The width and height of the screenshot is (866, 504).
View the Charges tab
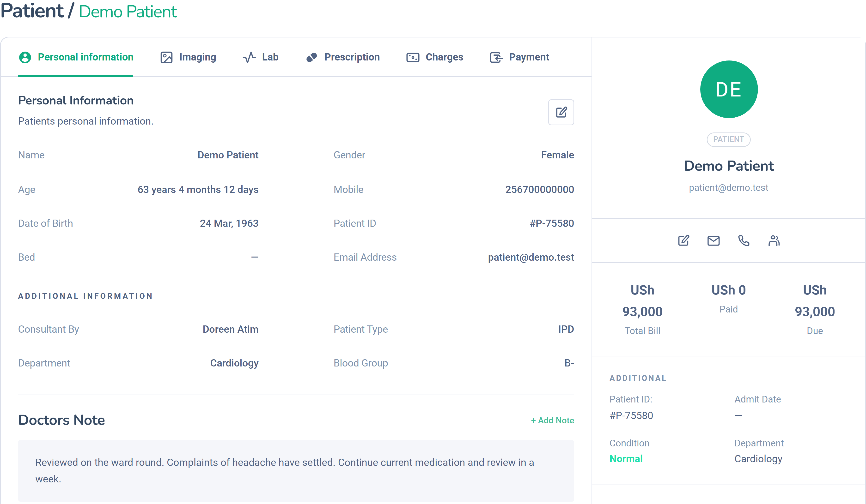pos(434,57)
